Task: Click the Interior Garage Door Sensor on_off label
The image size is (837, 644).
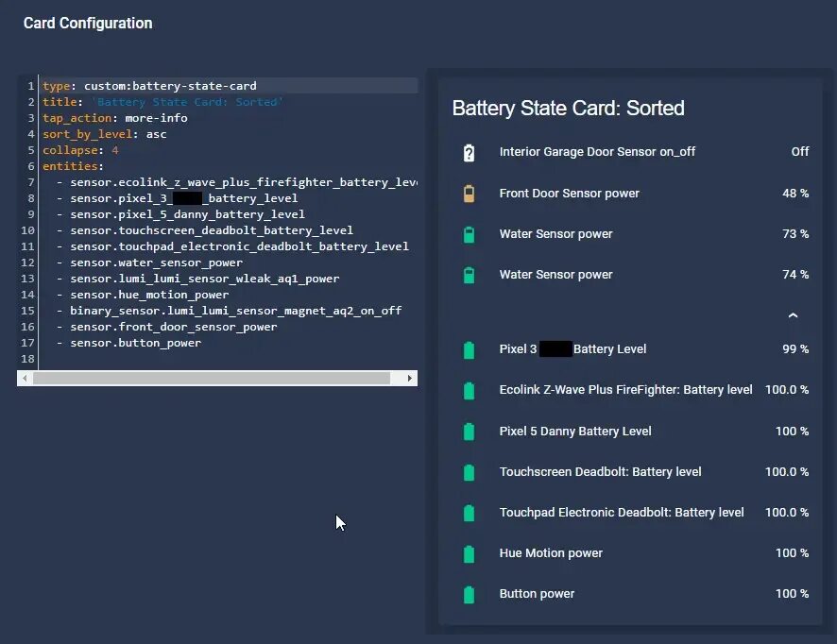Action: click(597, 152)
